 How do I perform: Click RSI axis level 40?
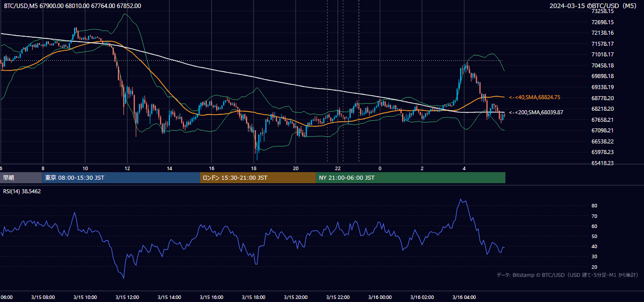594,246
